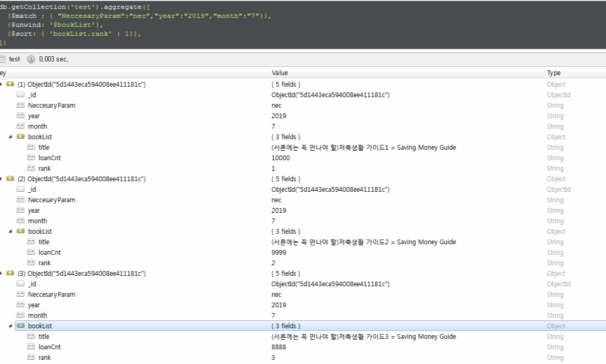The width and height of the screenshot is (606, 364).
Task: Select the 2019 year value in document (1)
Action: click(279, 116)
